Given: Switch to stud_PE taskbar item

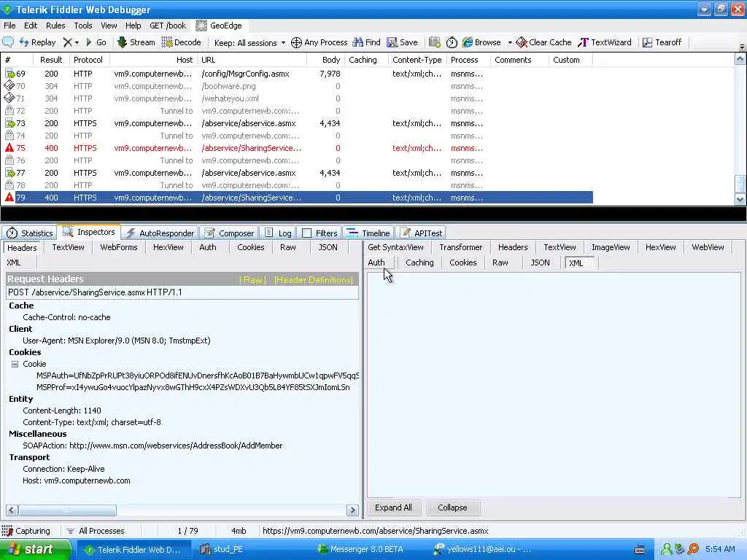Looking at the screenshot, I should coord(222,550).
